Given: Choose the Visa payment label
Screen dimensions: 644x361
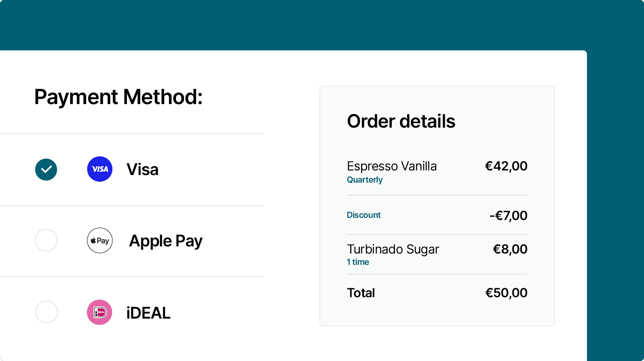Looking at the screenshot, I should [x=143, y=170].
